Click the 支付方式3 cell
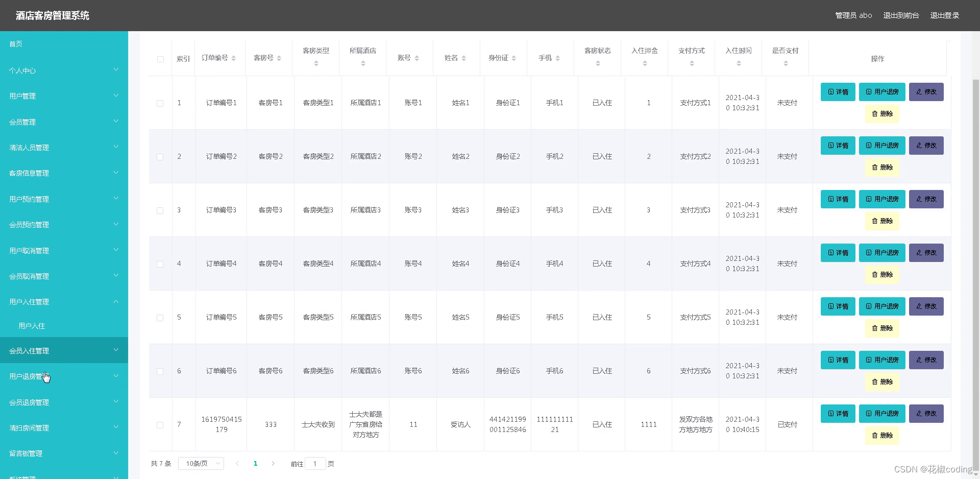This screenshot has width=980, height=479. click(695, 210)
